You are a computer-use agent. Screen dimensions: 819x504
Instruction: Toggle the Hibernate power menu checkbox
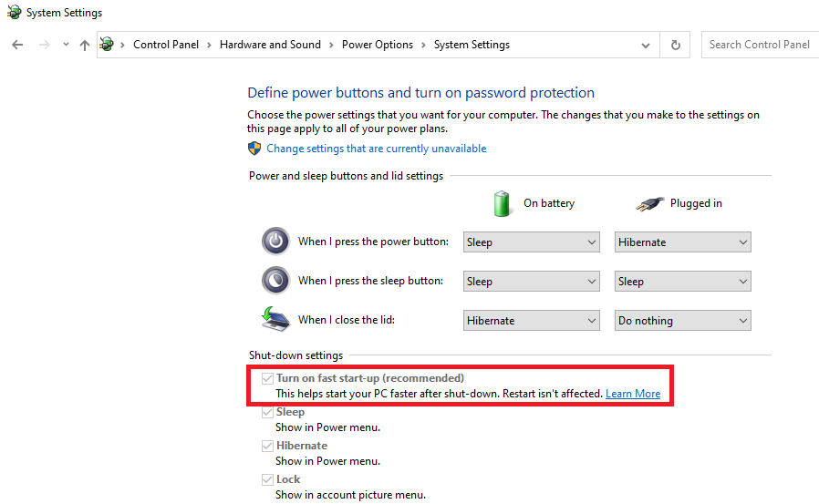tap(267, 446)
